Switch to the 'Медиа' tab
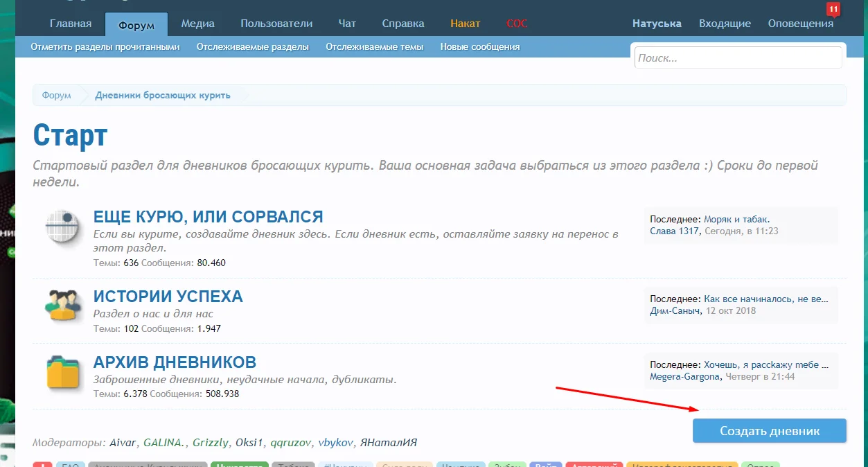868x467 pixels. [x=197, y=24]
